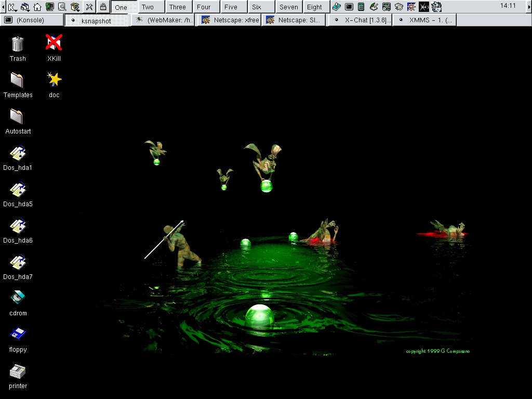Open the system monitor panel icon

click(x=386, y=6)
